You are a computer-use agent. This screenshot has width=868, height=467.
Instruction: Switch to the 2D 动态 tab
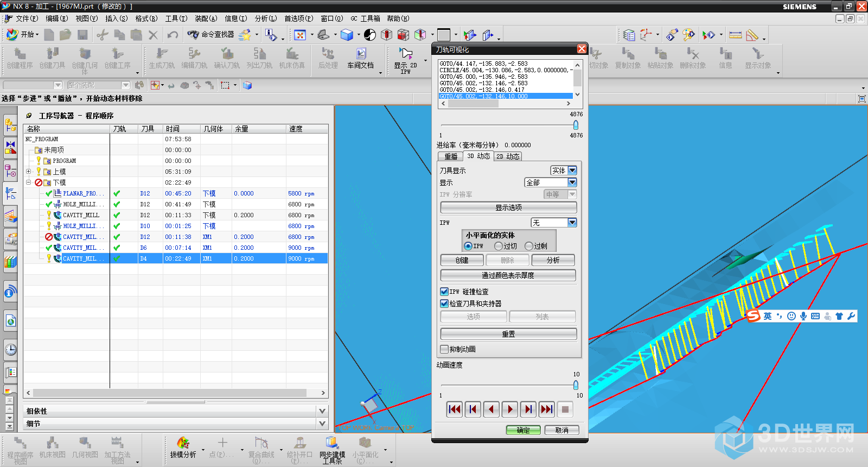508,156
